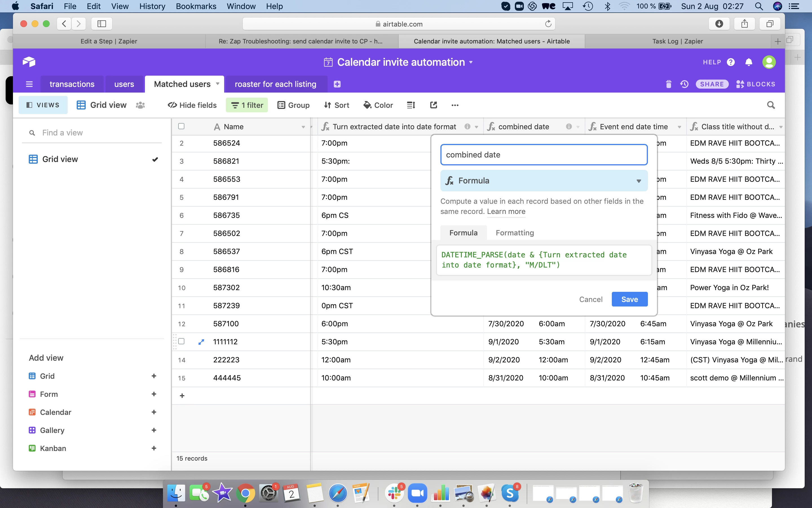
Task: Switch to the users table tab
Action: 124,84
